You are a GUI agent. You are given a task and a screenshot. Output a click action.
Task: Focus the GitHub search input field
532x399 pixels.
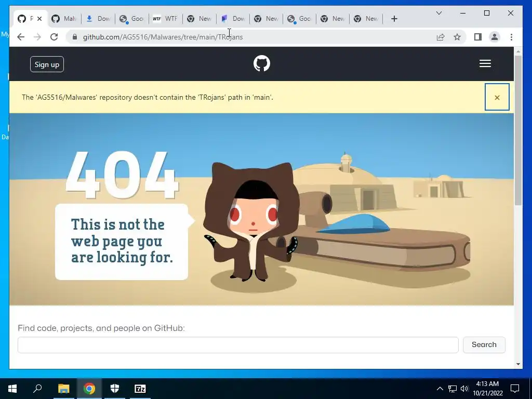(x=238, y=345)
